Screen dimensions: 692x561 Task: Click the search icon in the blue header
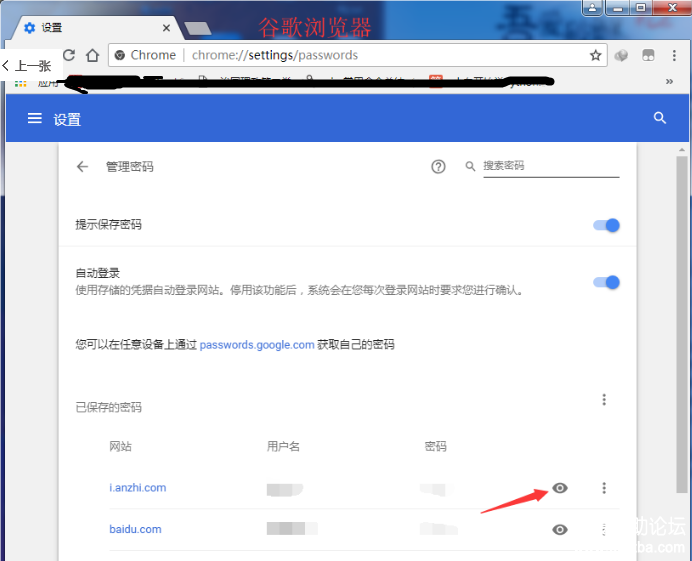point(660,118)
